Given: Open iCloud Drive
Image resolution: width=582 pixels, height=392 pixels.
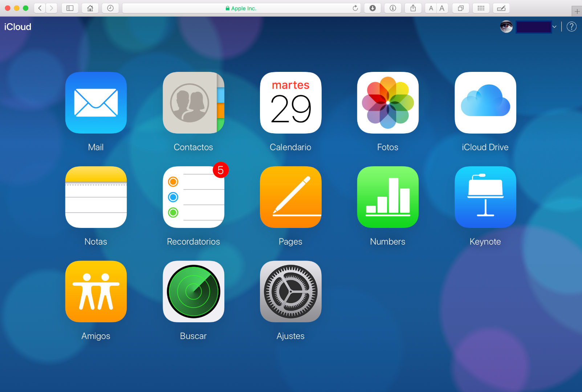Looking at the screenshot, I should click(485, 103).
